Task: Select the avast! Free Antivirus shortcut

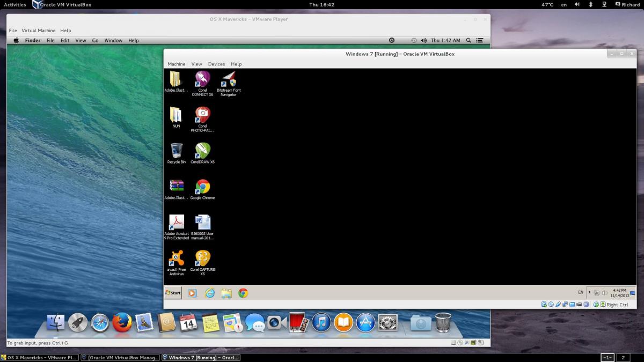Action: (177, 263)
